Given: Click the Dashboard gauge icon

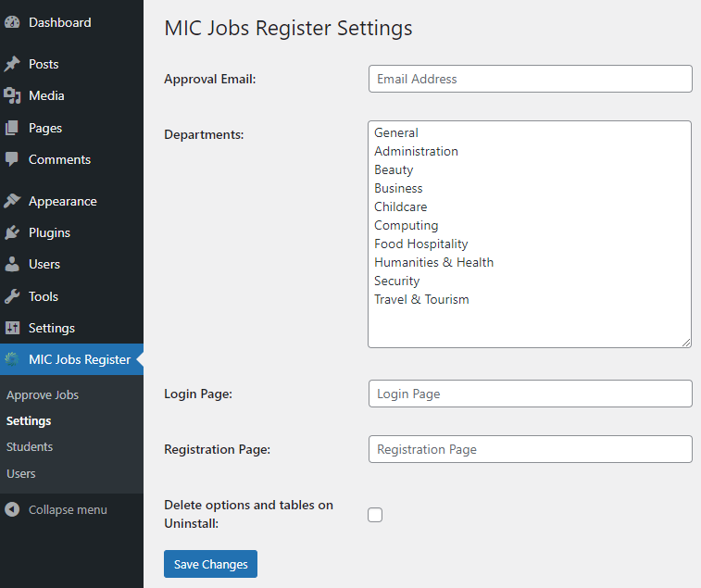Looking at the screenshot, I should (x=12, y=22).
